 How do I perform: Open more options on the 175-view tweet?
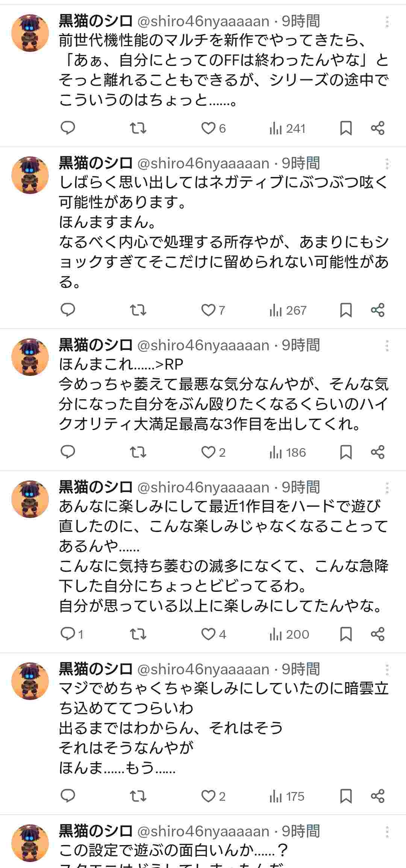[387, 670]
